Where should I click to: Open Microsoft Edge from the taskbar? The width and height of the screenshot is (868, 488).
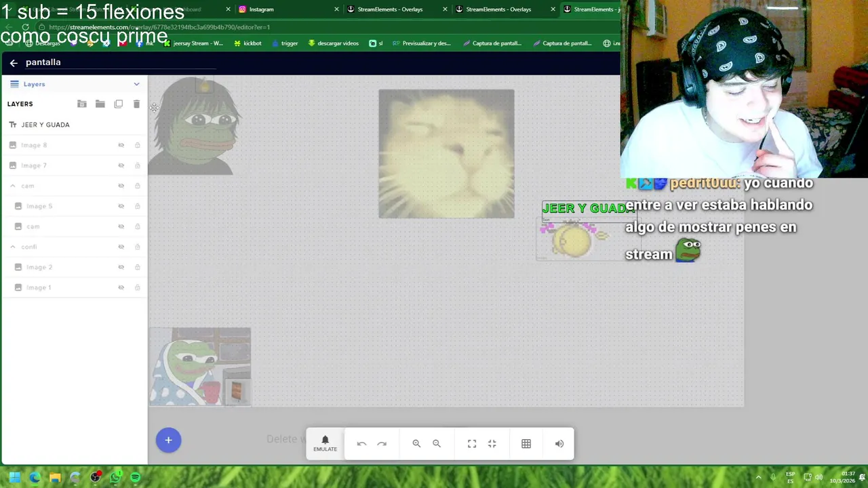[35, 477]
